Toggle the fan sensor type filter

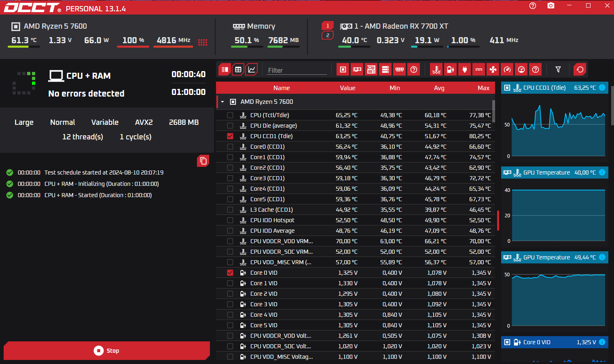point(493,69)
